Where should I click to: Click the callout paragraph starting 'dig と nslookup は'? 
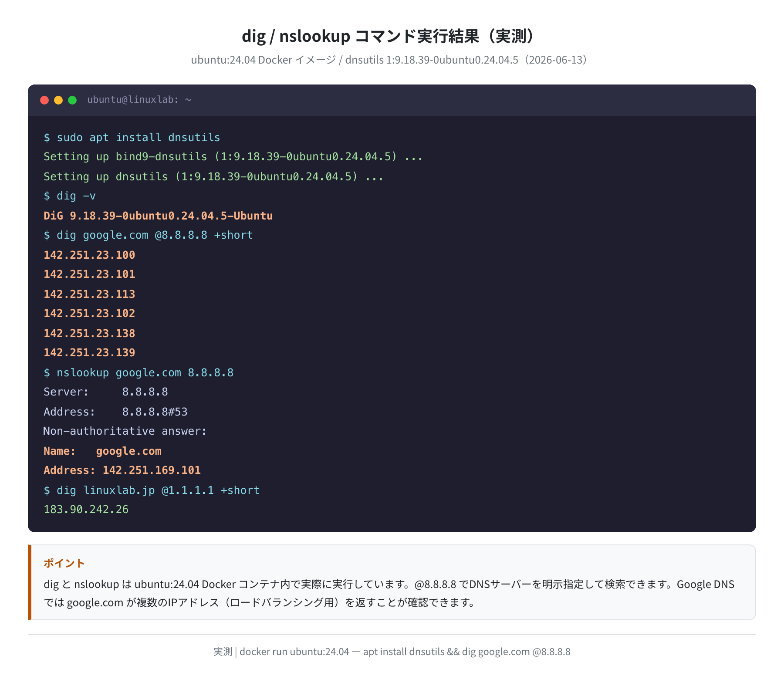pos(389,593)
